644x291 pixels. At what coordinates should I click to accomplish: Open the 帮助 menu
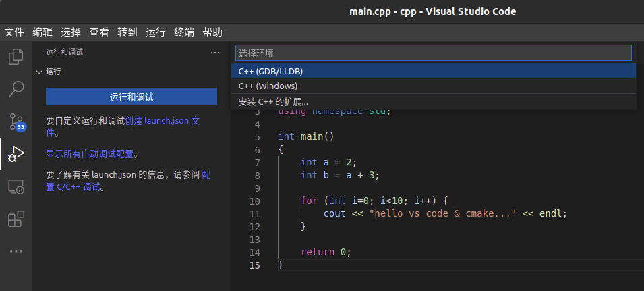tap(212, 32)
